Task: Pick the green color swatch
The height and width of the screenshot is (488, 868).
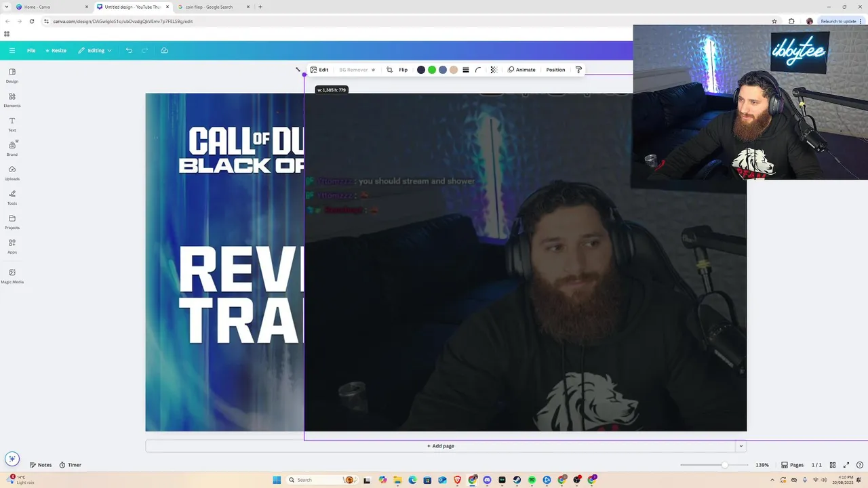Action: 432,70
